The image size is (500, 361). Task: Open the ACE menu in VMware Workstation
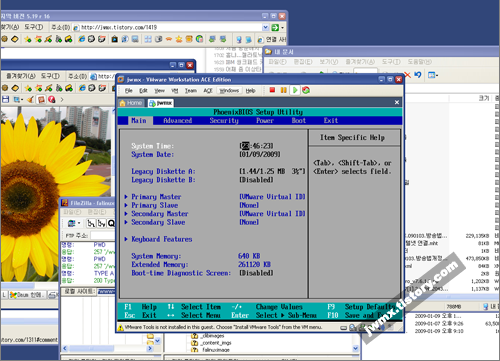pos(208,91)
